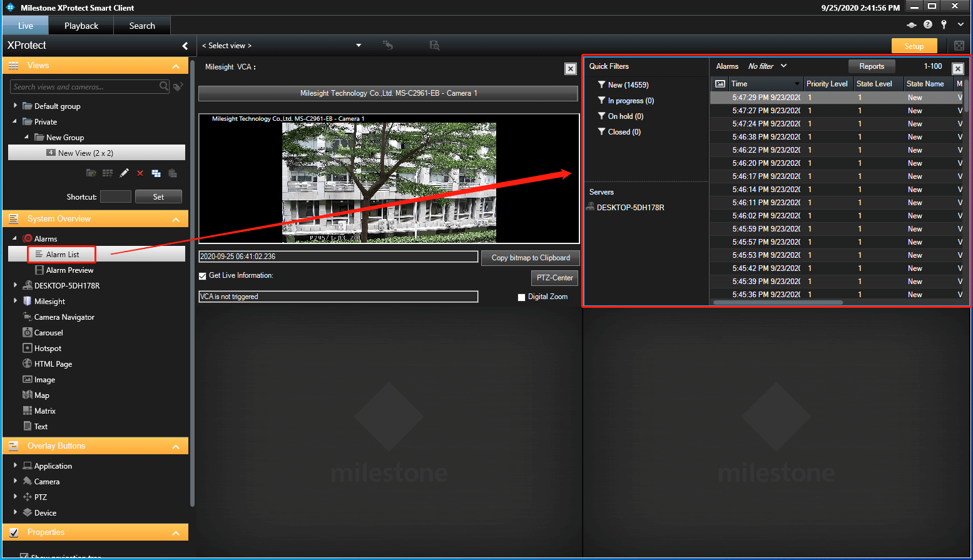The image size is (973, 560).
Task: Click the paste view icon
Action: (x=173, y=173)
